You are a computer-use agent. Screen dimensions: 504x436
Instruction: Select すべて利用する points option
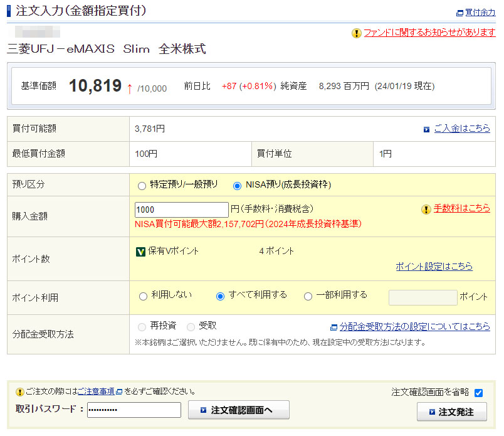(x=220, y=296)
